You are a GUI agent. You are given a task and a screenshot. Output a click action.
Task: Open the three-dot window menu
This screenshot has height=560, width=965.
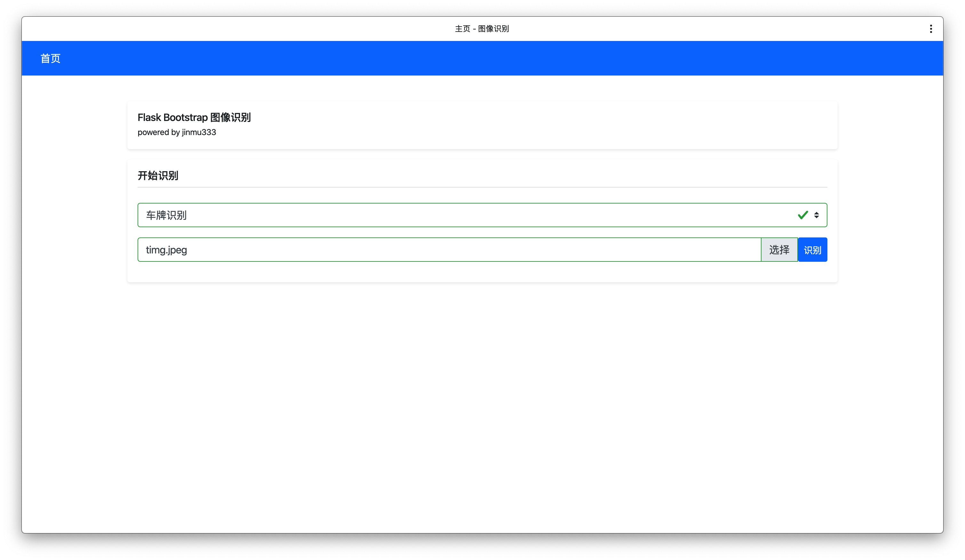(x=930, y=29)
